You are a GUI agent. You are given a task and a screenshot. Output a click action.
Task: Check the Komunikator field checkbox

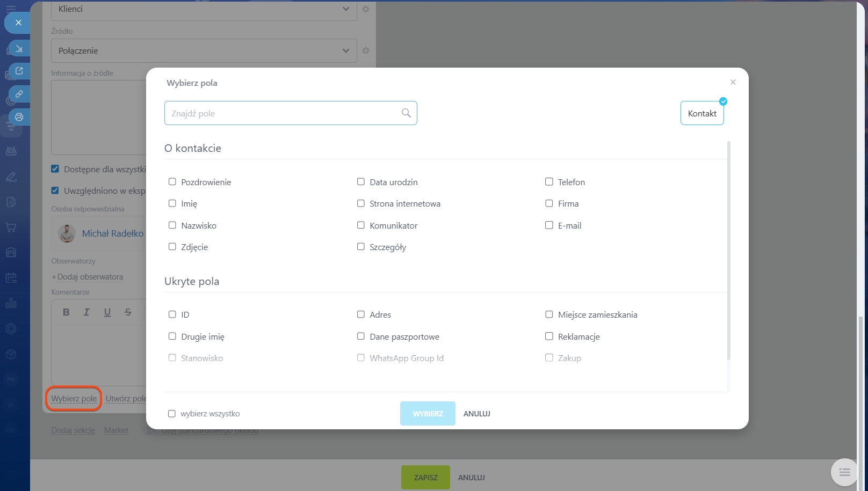click(x=361, y=225)
